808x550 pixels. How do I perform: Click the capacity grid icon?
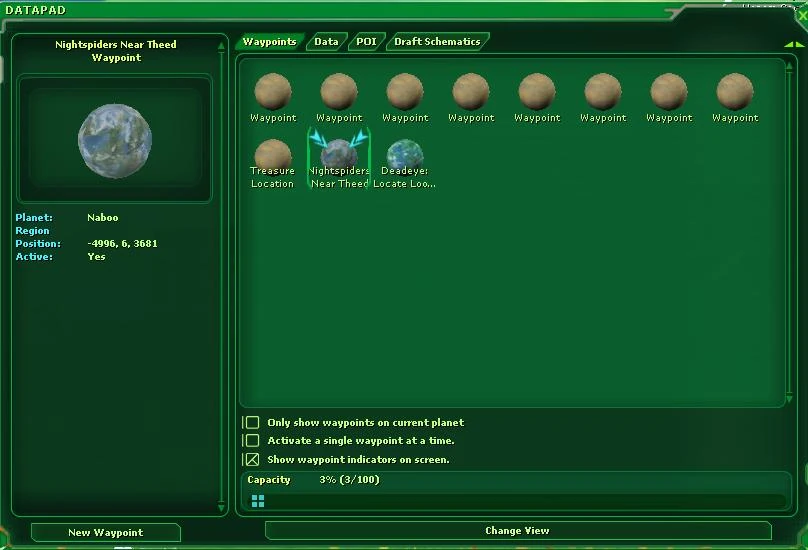tap(258, 501)
